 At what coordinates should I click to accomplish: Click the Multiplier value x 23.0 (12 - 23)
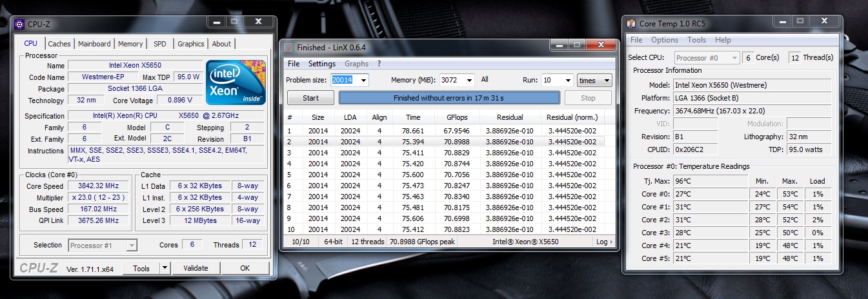(99, 198)
